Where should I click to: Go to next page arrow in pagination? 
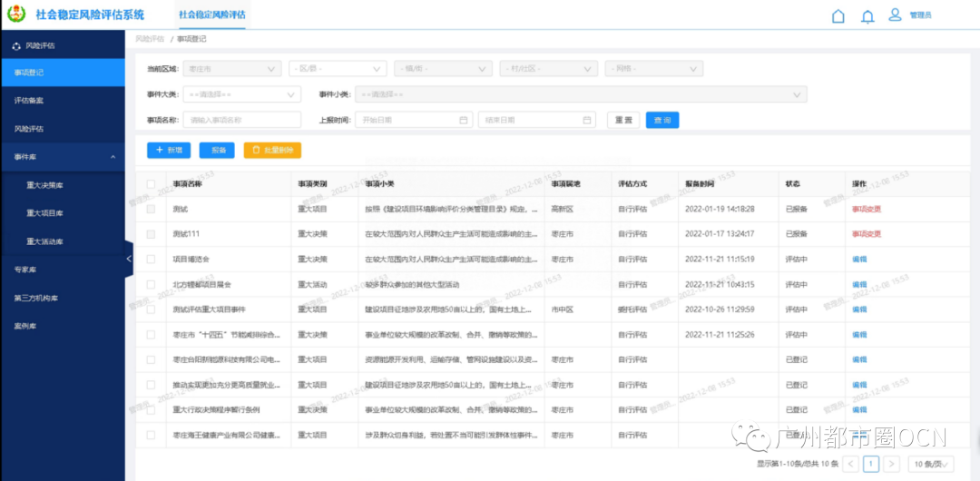892,464
